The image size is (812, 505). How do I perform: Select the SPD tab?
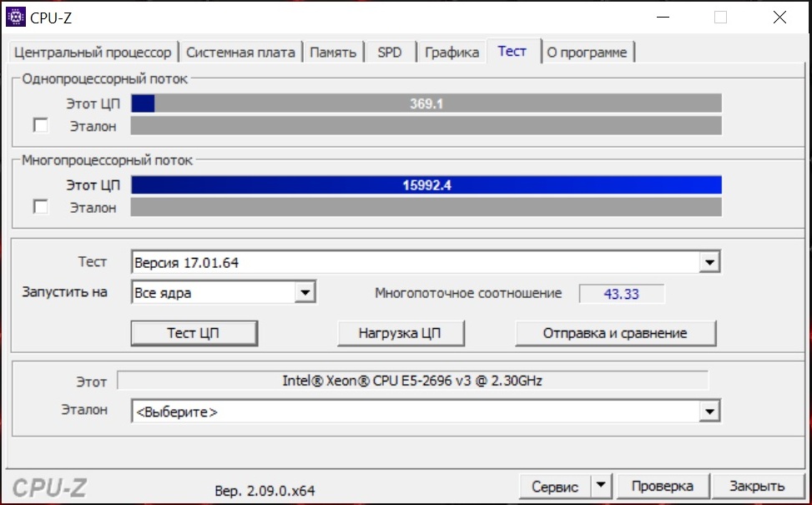pyautogui.click(x=390, y=53)
